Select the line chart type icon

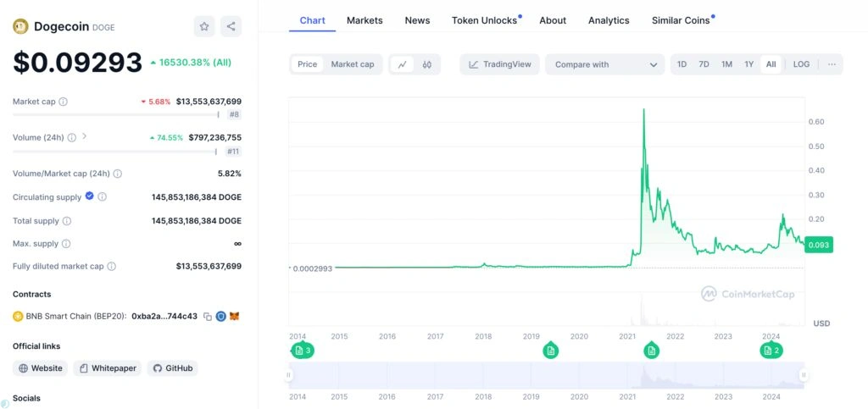pyautogui.click(x=402, y=64)
